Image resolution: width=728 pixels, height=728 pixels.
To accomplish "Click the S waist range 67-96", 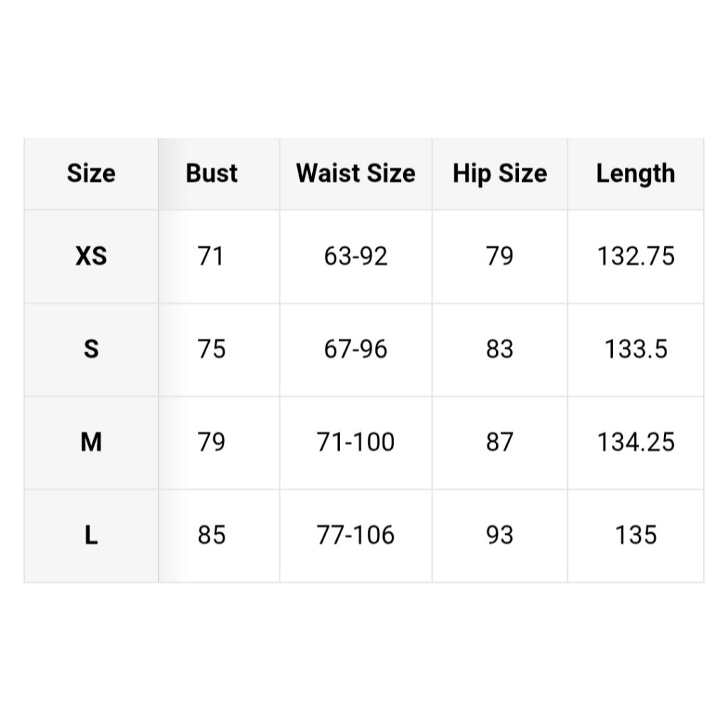I will coord(355,349).
